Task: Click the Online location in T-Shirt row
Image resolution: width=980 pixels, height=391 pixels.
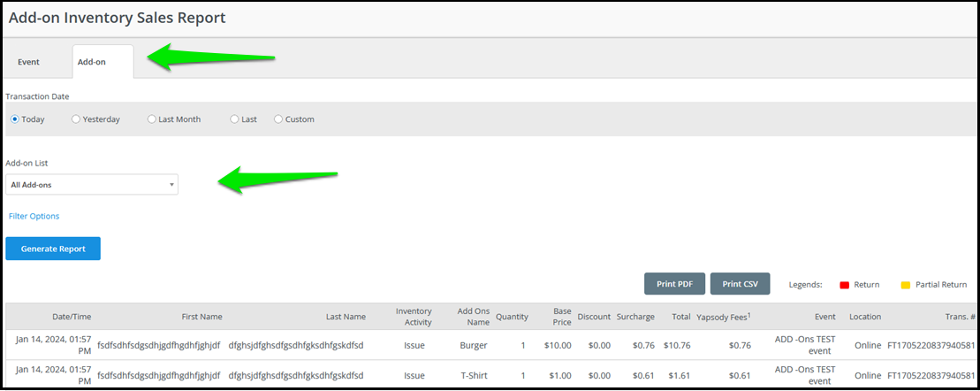Action: click(x=868, y=375)
